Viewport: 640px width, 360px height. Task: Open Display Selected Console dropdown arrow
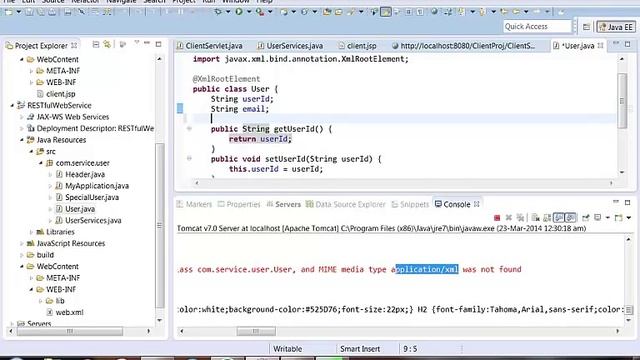tap(607, 218)
